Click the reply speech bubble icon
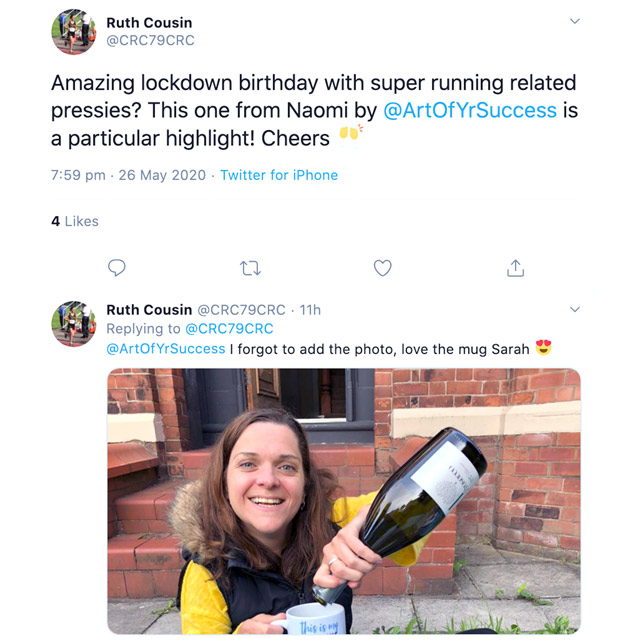Screen dimensions: 642x642 117,267
